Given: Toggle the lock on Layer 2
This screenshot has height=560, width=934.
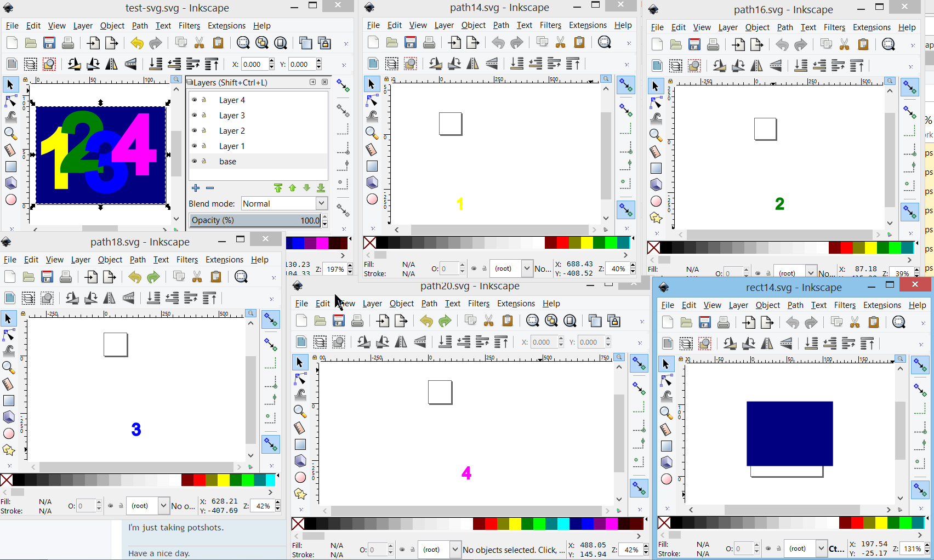Looking at the screenshot, I should [x=204, y=130].
